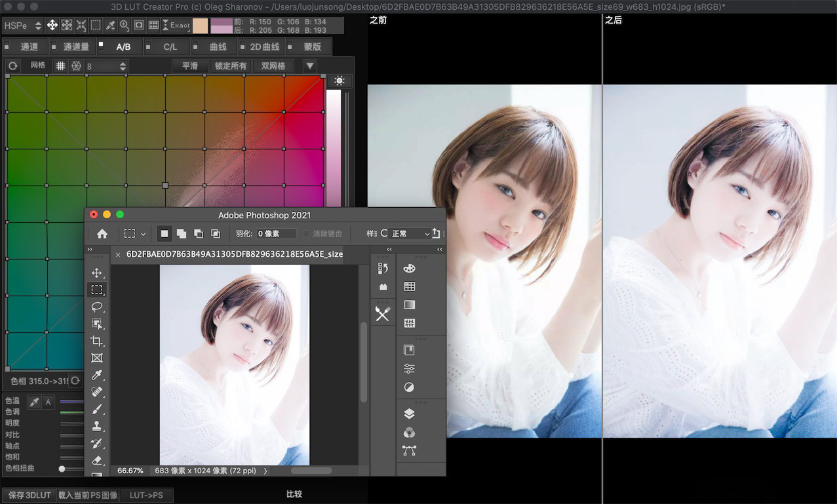Click the shrink arrows icon in LUT toolbar
This screenshot has width=837, height=504.
pos(81,26)
